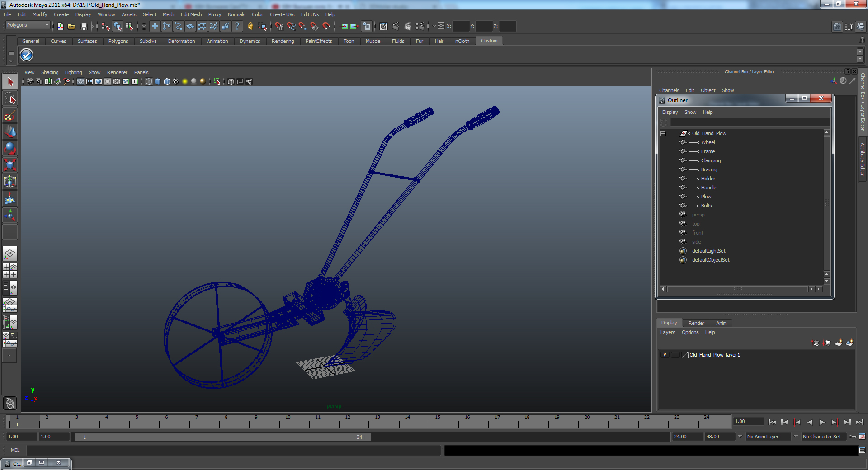Open the input mode arrow beside X field

tap(434, 26)
